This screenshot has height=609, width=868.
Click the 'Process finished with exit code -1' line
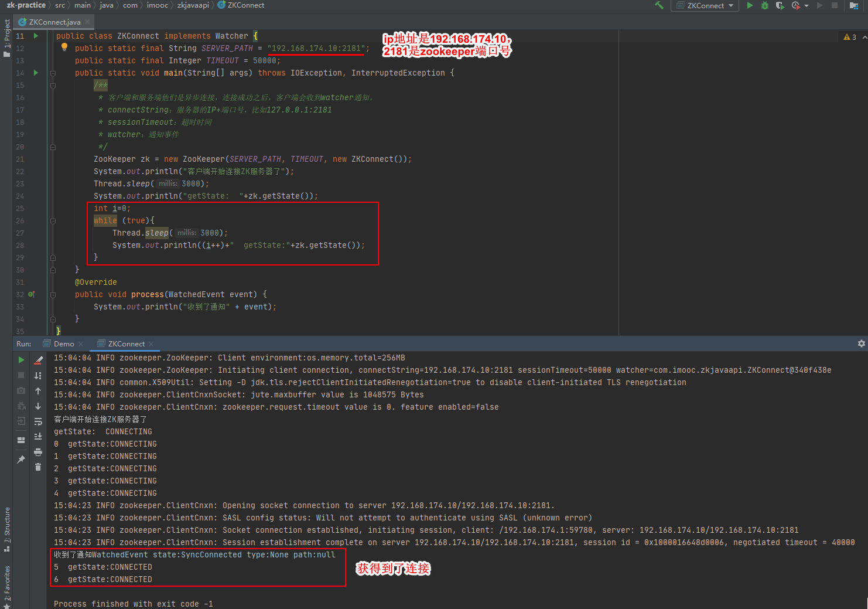tap(134, 604)
